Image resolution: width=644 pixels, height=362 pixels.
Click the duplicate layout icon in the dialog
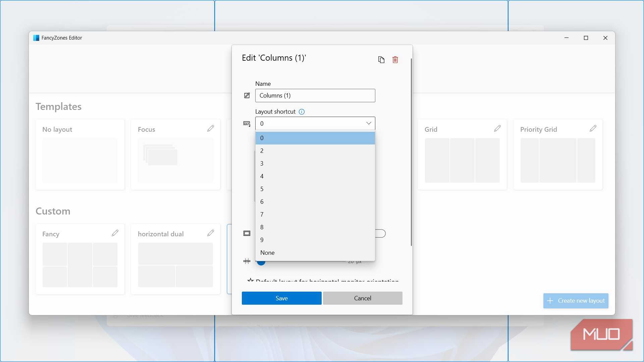click(381, 60)
